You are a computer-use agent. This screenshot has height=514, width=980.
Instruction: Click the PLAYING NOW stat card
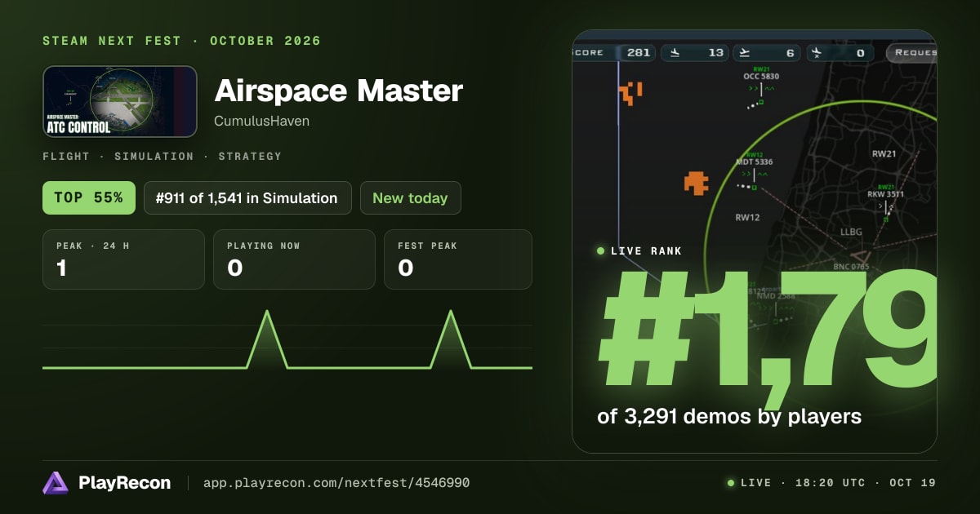[294, 259]
